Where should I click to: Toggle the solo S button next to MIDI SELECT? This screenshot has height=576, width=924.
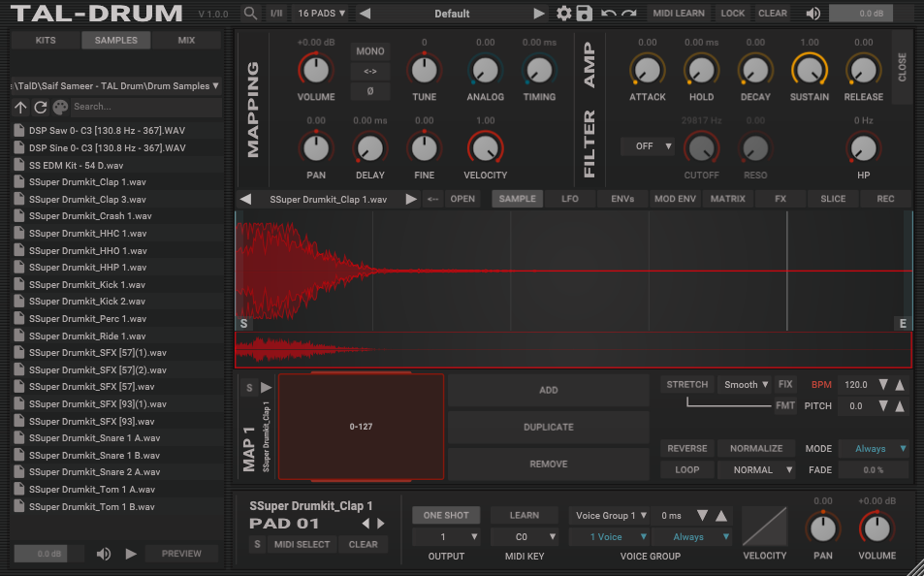pos(257,544)
